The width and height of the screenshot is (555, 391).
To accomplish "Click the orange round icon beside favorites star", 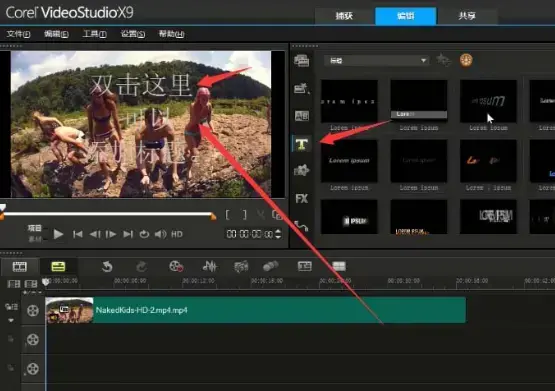I will click(x=466, y=60).
